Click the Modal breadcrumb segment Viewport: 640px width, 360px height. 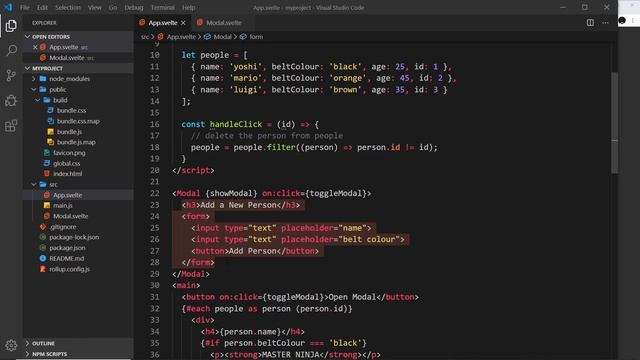pos(222,37)
